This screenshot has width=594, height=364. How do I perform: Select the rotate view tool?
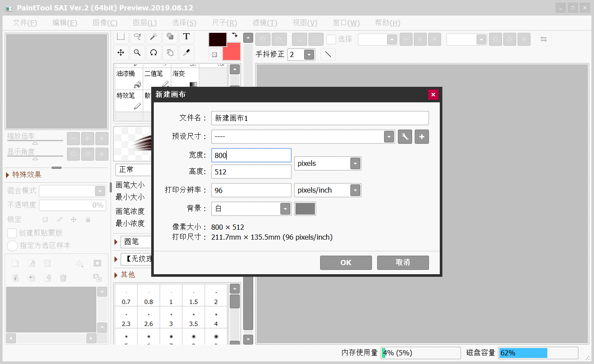point(153,53)
